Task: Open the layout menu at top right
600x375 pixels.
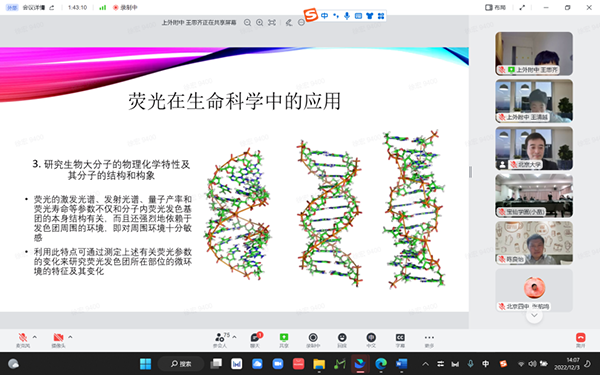Action: coord(495,7)
